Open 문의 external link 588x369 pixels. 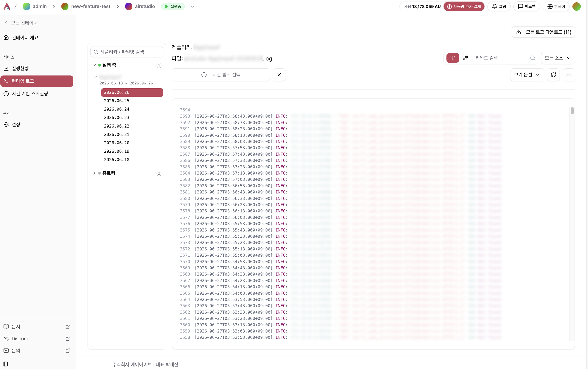click(x=37, y=350)
